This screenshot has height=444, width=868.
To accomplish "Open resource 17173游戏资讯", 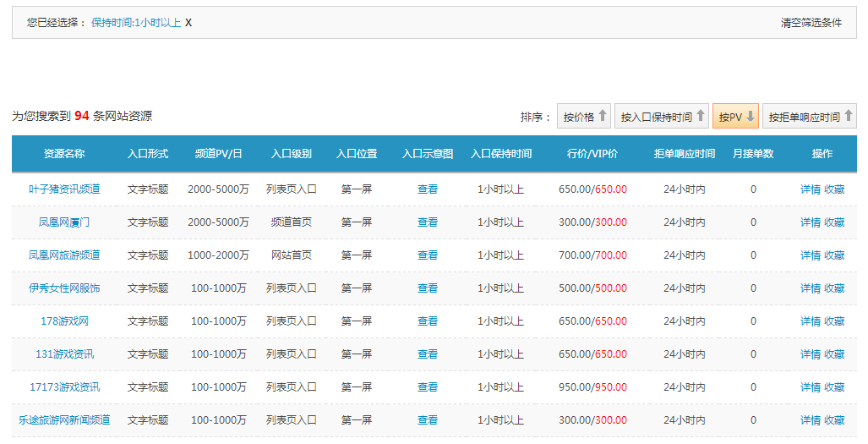I will coord(64,387).
